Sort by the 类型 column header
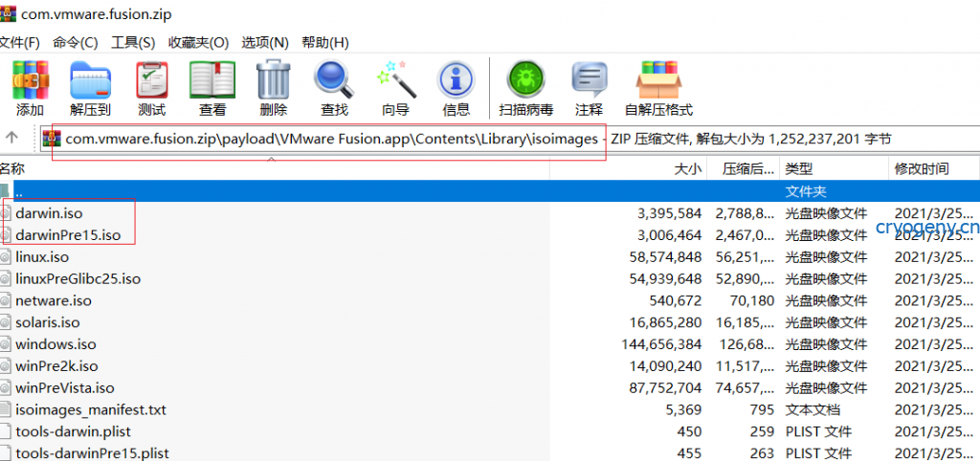The height and width of the screenshot is (461, 980). pos(834,168)
